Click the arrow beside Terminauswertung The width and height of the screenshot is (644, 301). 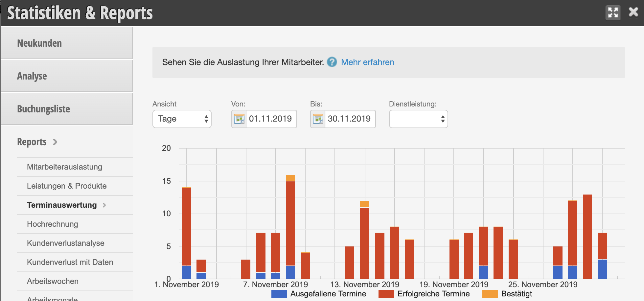pos(104,205)
